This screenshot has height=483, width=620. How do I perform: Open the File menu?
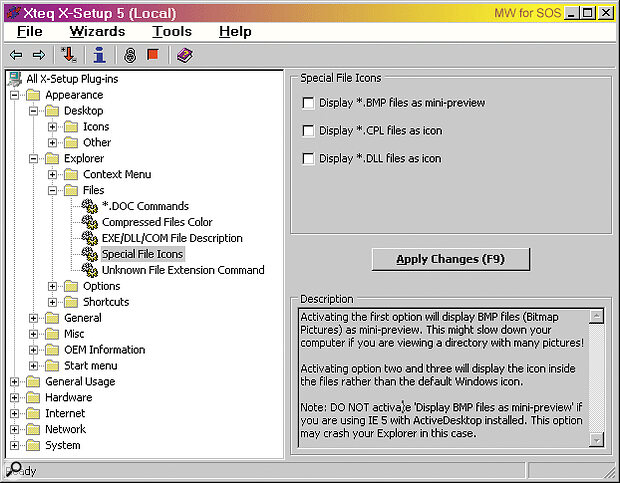[30, 32]
